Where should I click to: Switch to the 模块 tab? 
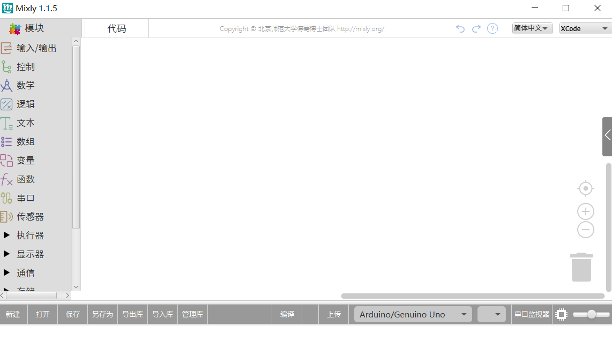click(x=41, y=28)
